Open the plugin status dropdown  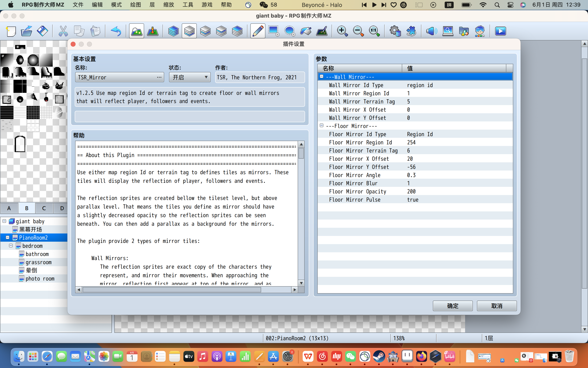pyautogui.click(x=190, y=77)
